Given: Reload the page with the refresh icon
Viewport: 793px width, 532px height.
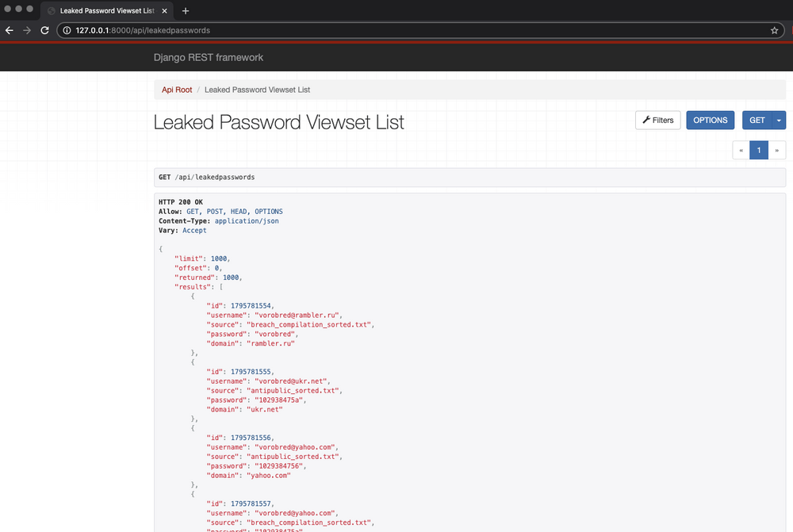Looking at the screenshot, I should click(44, 30).
